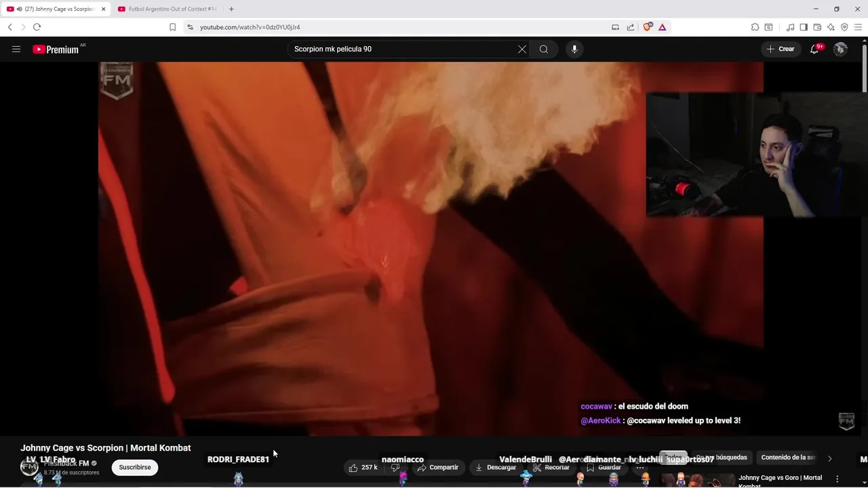Viewport: 868px width, 488px height.
Task: Reload the page
Action: [37, 27]
